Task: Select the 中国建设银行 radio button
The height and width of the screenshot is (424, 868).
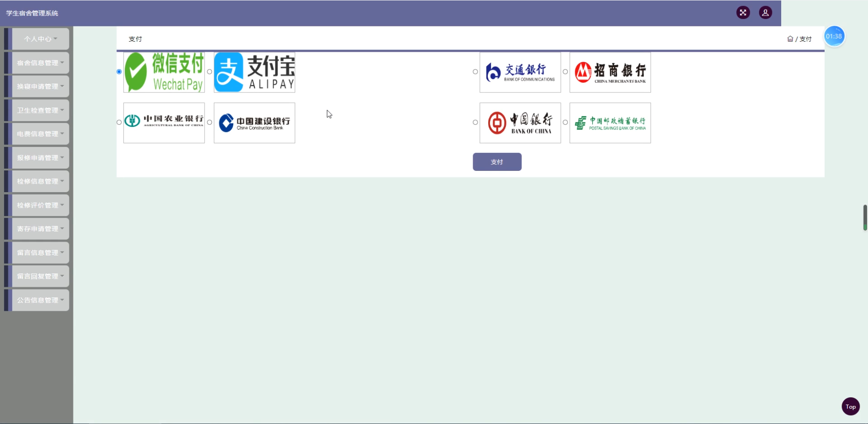Action: (210, 122)
